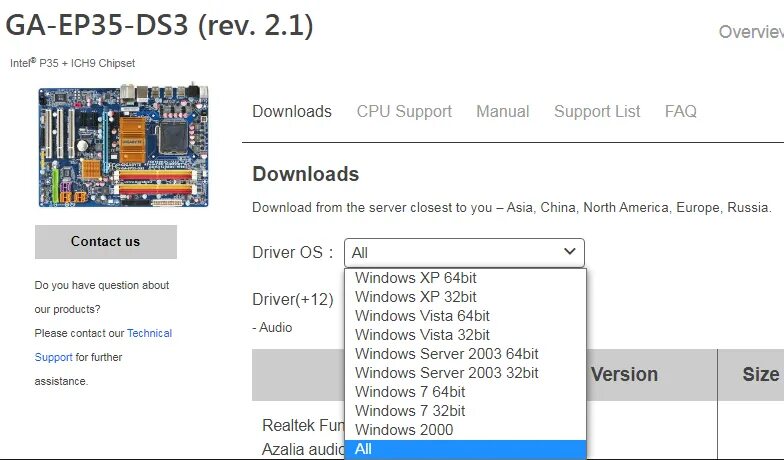Pick Windows Server 2003 32bit
This screenshot has height=460, width=784.
(466, 372)
